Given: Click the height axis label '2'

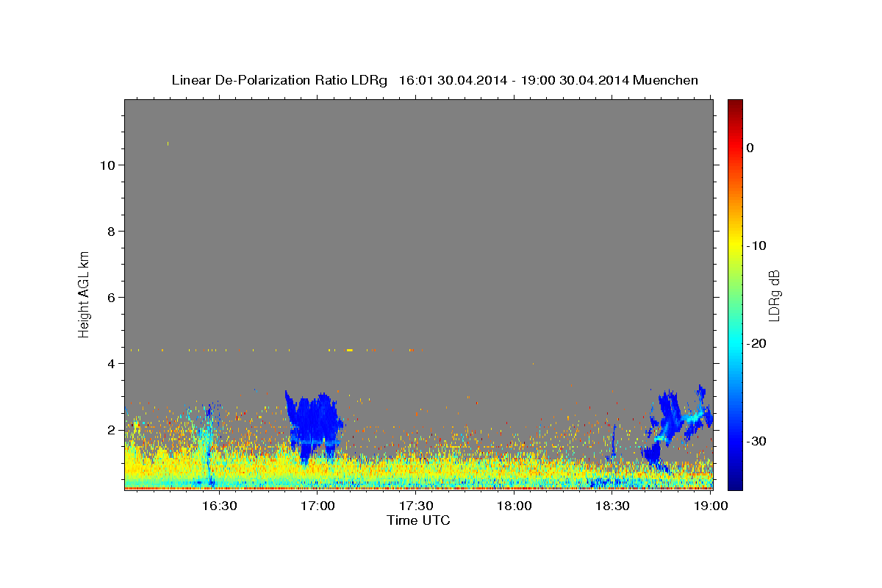Looking at the screenshot, I should point(111,430).
